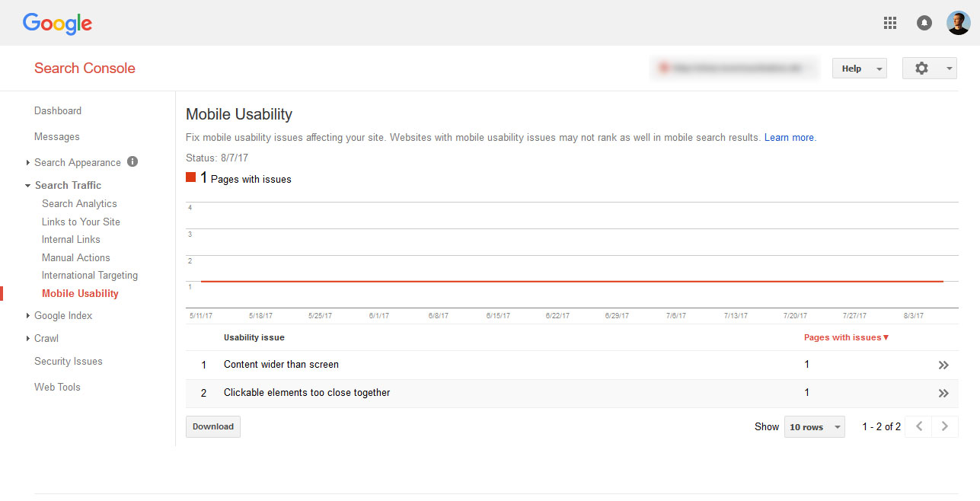Click the Search Console title link
The height and width of the screenshot is (501, 980).
(x=85, y=68)
